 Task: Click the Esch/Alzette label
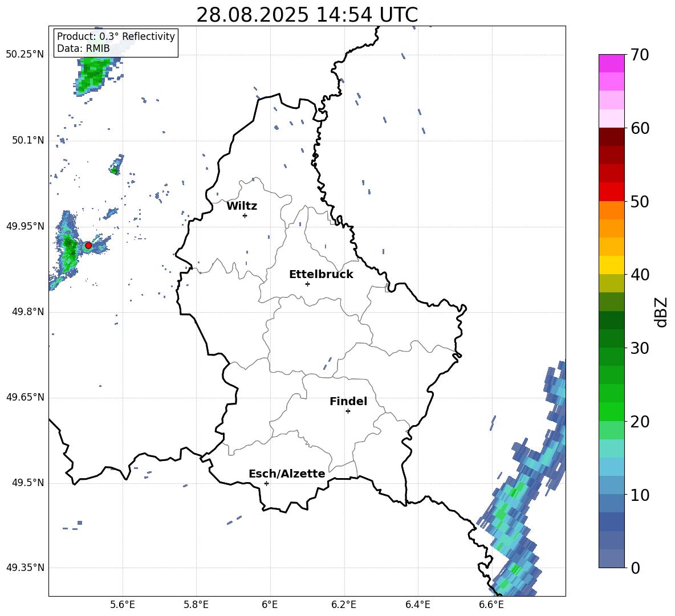tap(287, 474)
